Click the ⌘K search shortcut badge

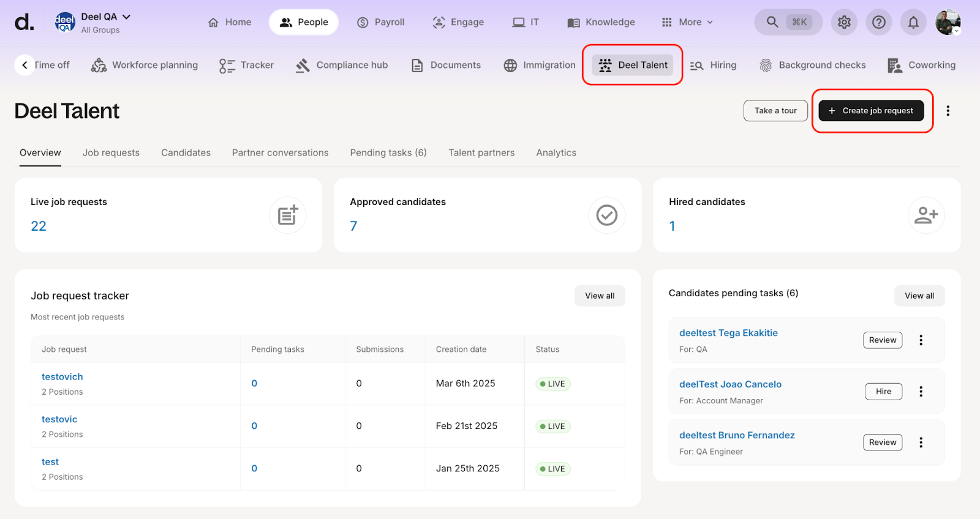tap(799, 22)
